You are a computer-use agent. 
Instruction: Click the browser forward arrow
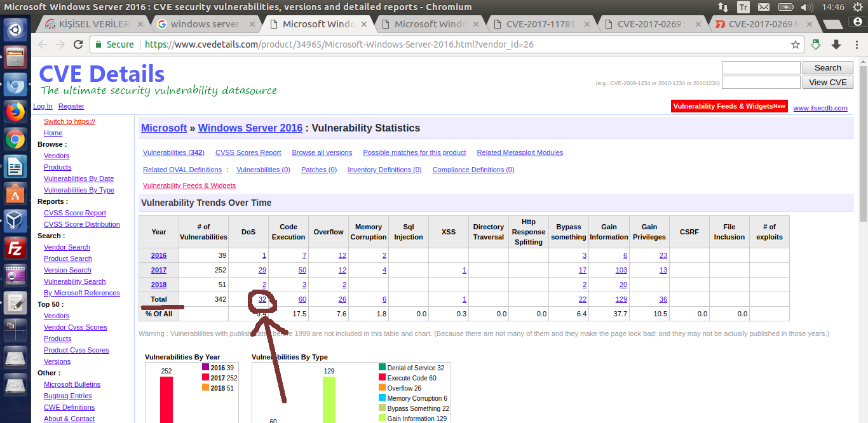(x=60, y=44)
